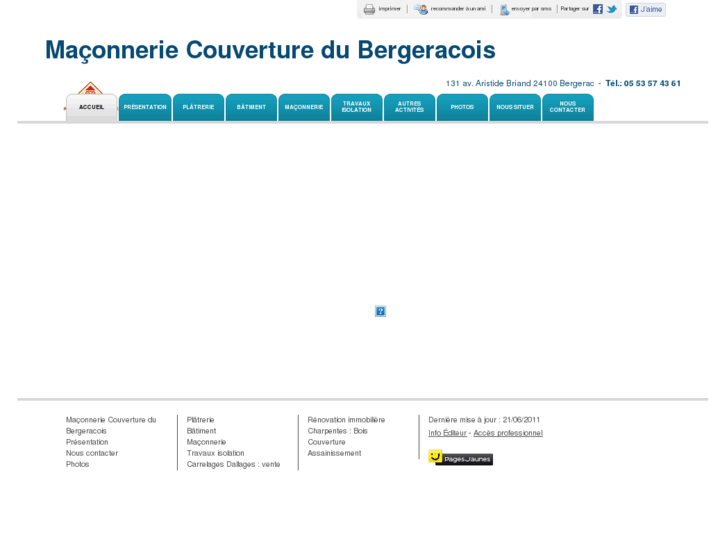Open the Accès professionnel link
The image size is (727, 545).
508,433
